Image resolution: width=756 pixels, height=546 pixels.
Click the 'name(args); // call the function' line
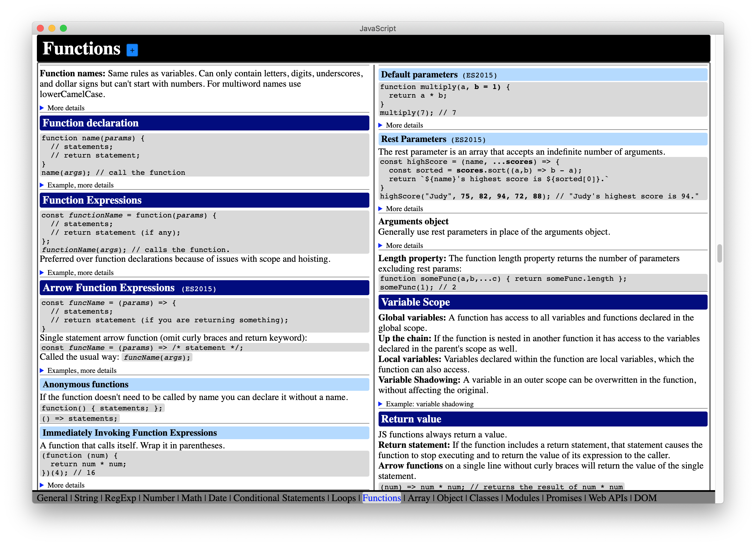click(x=113, y=173)
